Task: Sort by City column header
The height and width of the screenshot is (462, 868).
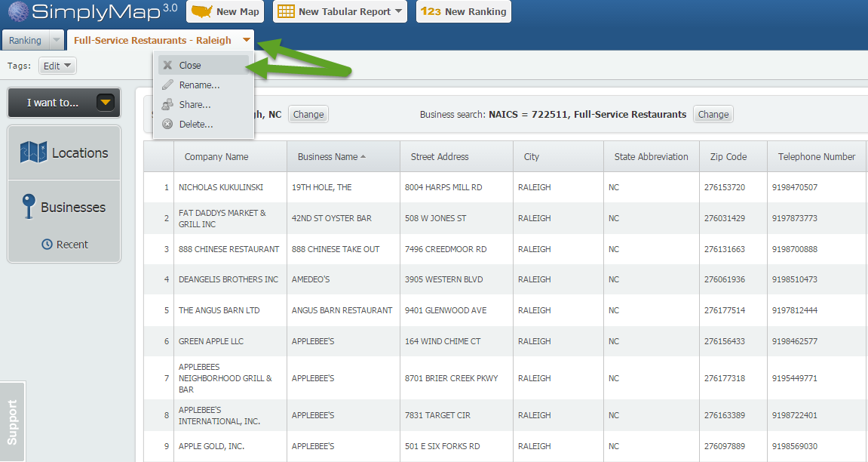Action: (559, 157)
